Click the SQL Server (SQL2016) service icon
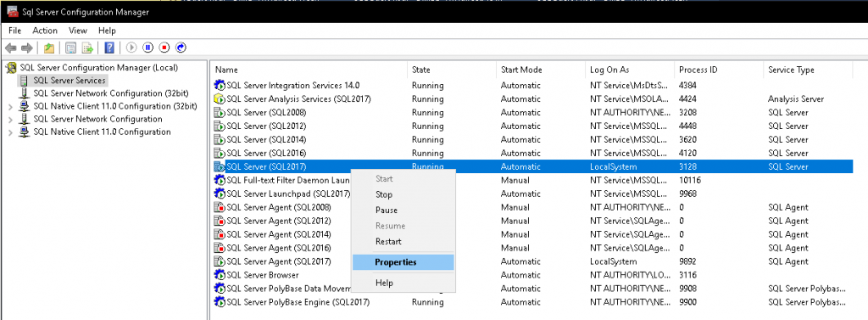 tap(220, 153)
